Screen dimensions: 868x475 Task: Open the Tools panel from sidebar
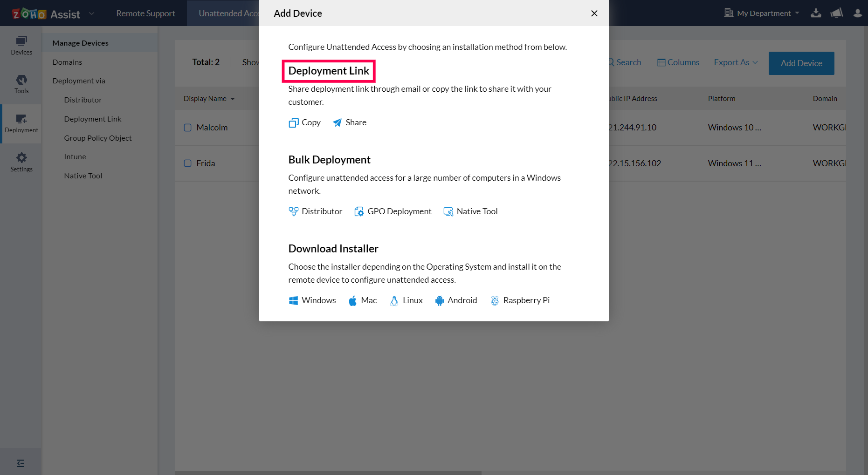[x=21, y=84]
